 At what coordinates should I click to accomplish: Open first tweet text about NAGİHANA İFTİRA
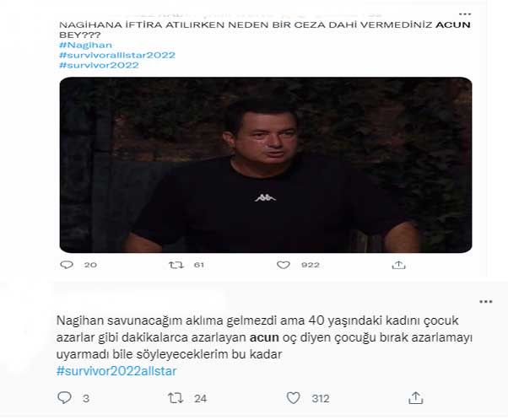coord(264,30)
